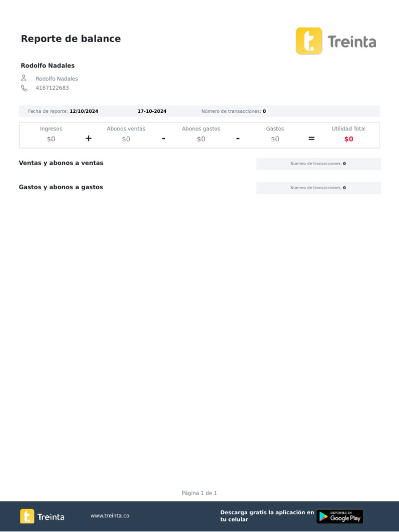Click the red Utilidad Total $0 value
The width and height of the screenshot is (399, 532).
point(349,139)
